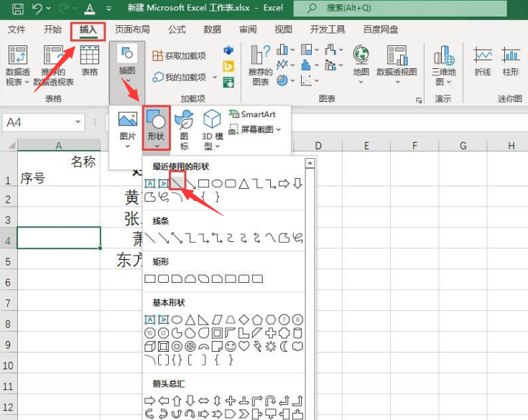Switch to the 开发工具 tab
This screenshot has height=420, width=528.
328,29
